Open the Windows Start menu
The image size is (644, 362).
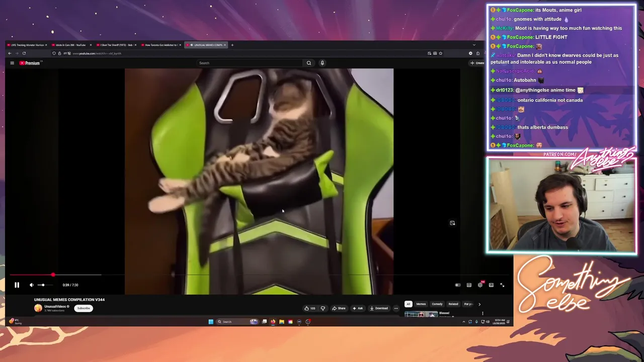tap(211, 322)
